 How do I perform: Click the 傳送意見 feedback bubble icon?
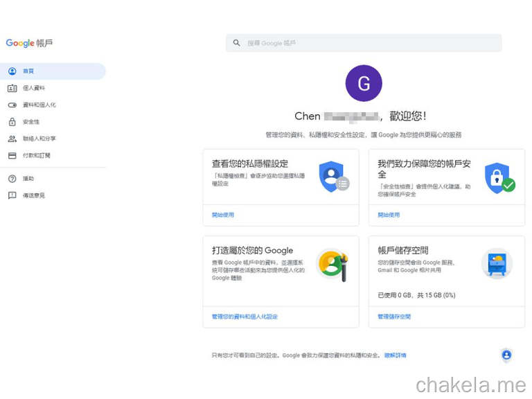click(12, 195)
